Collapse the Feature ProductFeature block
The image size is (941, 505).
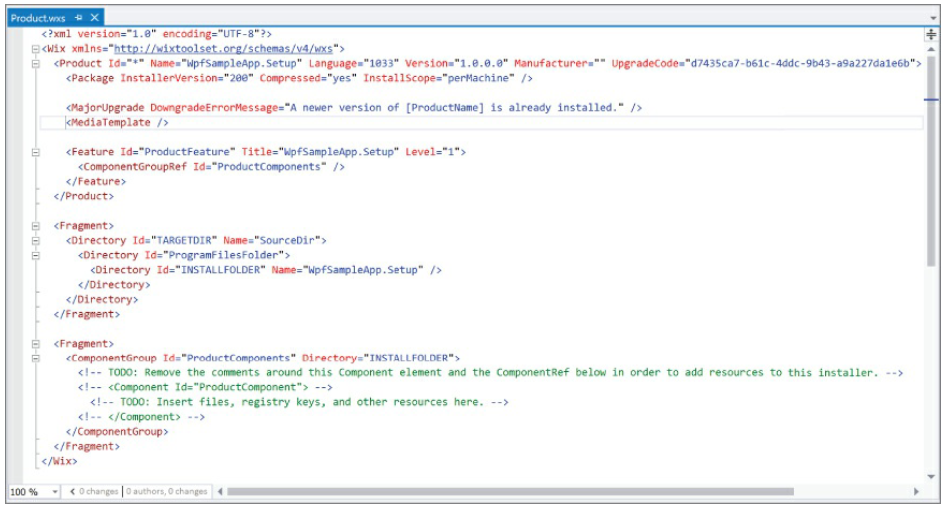pos(36,152)
